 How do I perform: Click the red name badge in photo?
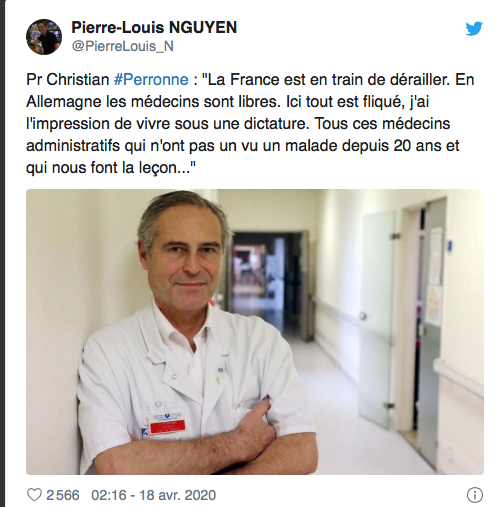168,426
